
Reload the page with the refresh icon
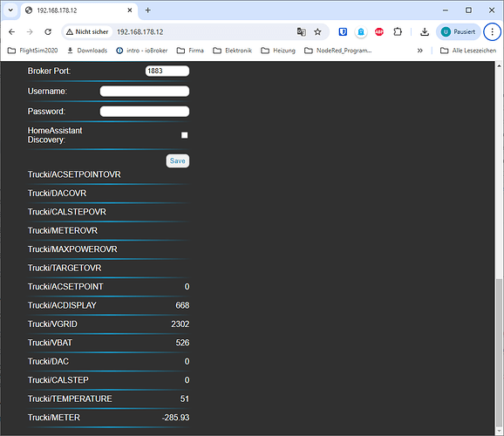48,32
